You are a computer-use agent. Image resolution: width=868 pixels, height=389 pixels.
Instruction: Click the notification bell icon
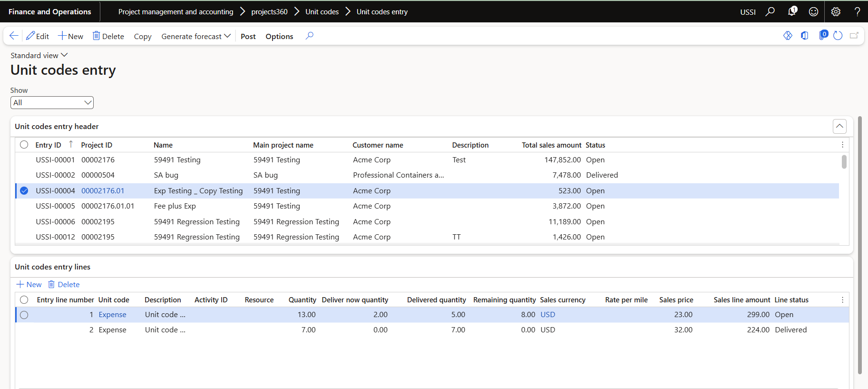coord(791,11)
